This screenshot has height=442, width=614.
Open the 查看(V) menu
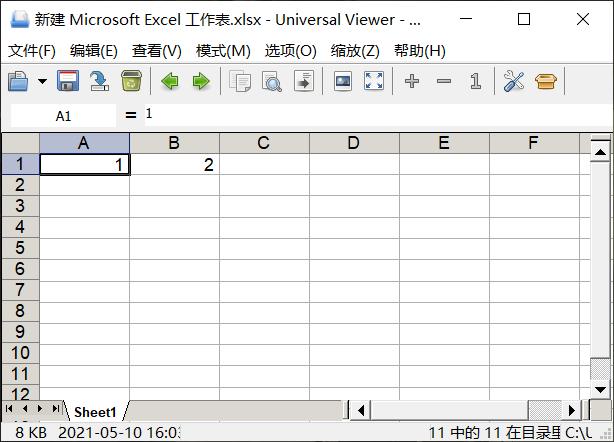pyautogui.click(x=157, y=51)
